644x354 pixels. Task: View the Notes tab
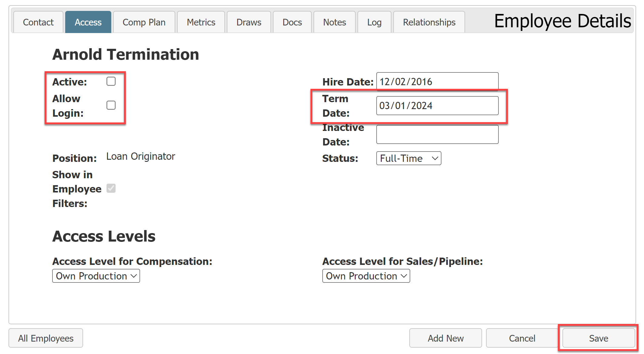tap(334, 22)
